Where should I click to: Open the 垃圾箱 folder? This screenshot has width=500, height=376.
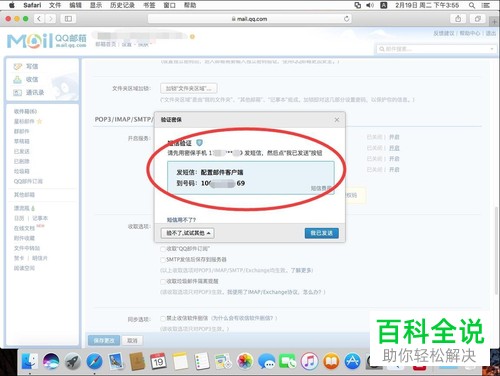coord(22,171)
